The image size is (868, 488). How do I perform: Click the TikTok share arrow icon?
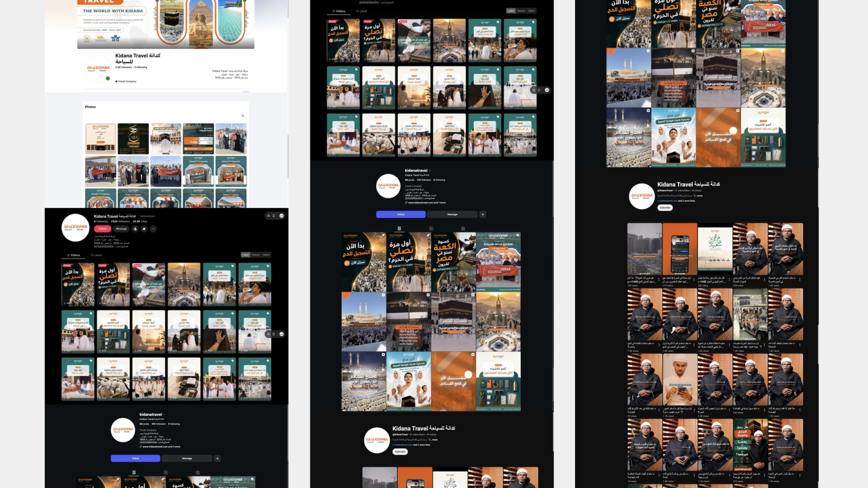pos(144,229)
